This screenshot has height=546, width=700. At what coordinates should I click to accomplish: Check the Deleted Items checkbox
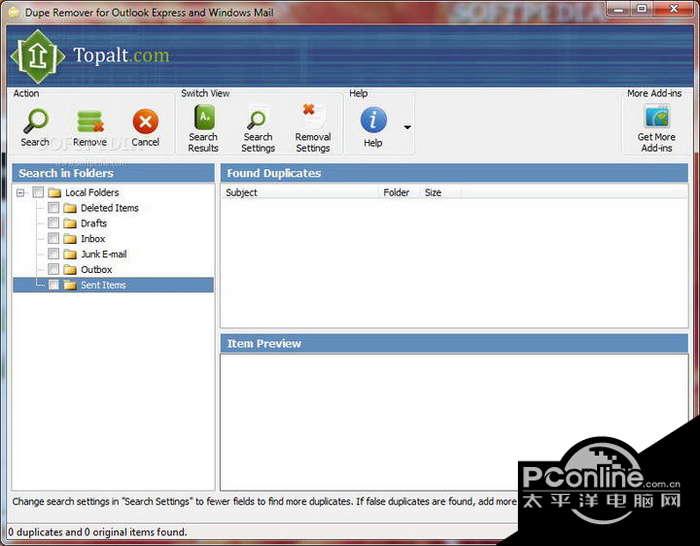click(x=53, y=208)
